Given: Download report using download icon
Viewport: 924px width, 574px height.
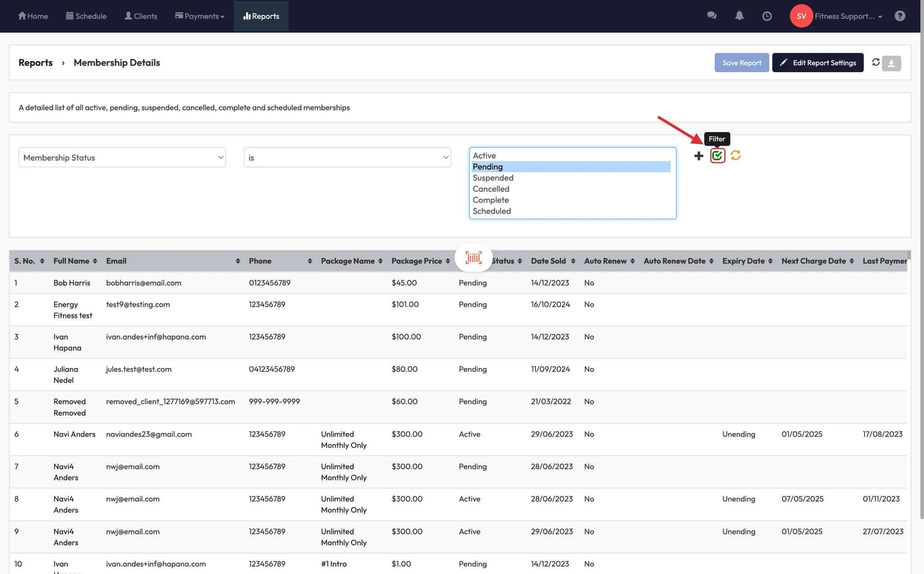Looking at the screenshot, I should click(891, 64).
